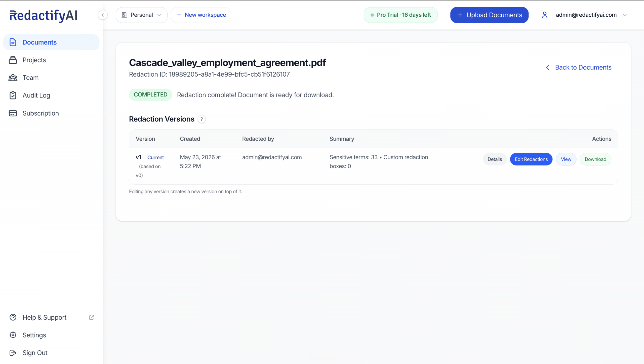Click the Redacted by column header
This screenshot has width=644, height=364.
pyautogui.click(x=258, y=139)
